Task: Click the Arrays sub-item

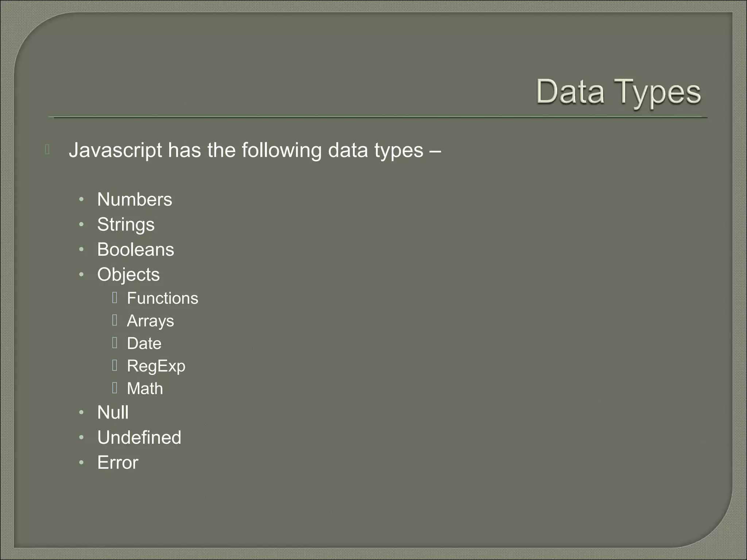Action: pyautogui.click(x=150, y=321)
